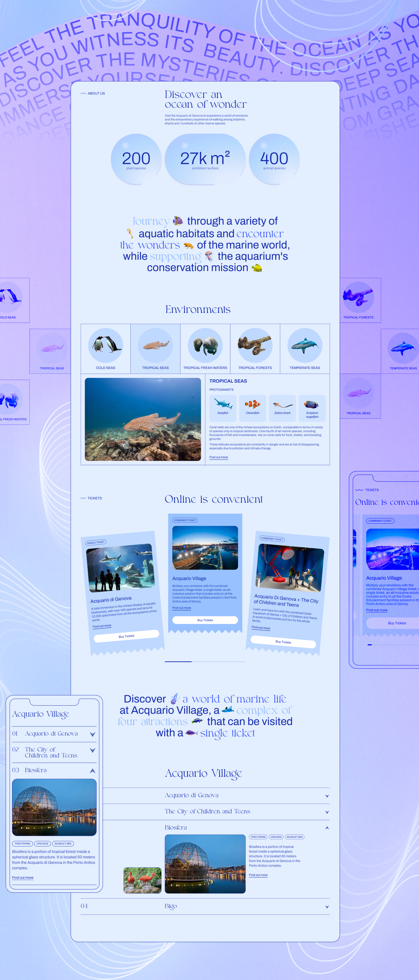
Task: Click the striped purple-yellow fish icon after "Journey"
Action: 178,221
